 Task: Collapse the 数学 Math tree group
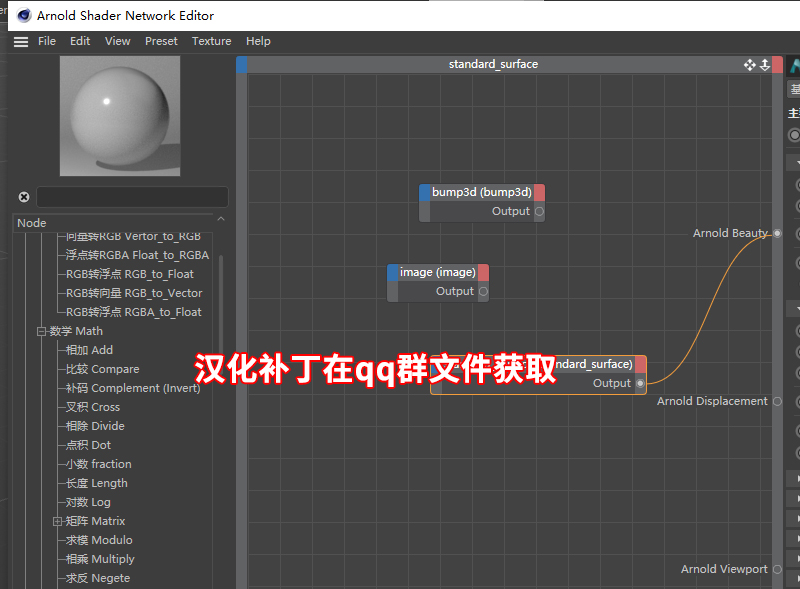(x=41, y=332)
